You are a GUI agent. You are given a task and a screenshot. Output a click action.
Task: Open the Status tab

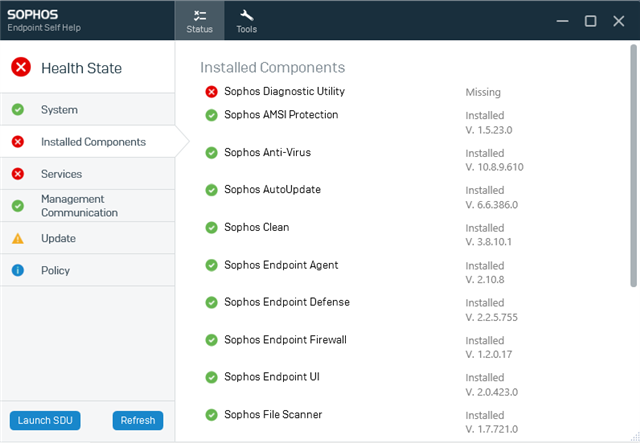pos(199,20)
